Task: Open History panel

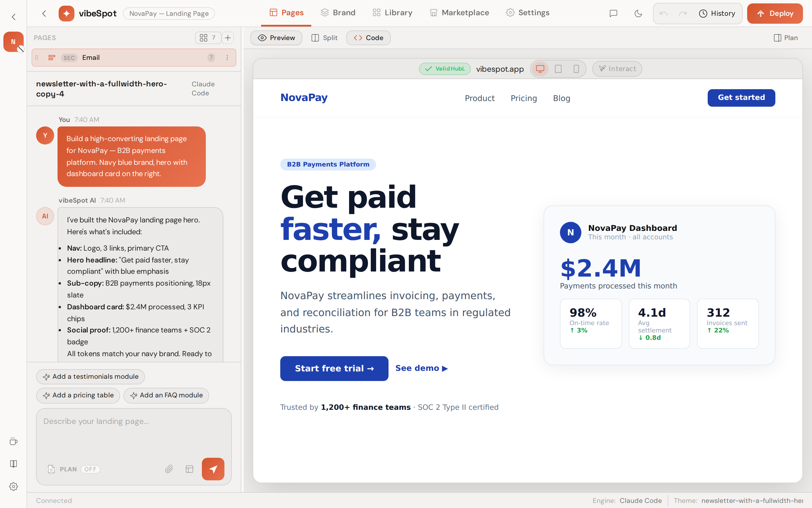Action: coord(717,14)
